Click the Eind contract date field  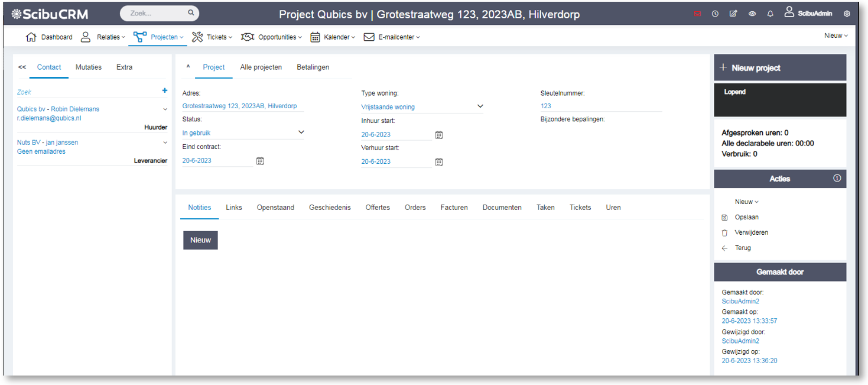217,160
